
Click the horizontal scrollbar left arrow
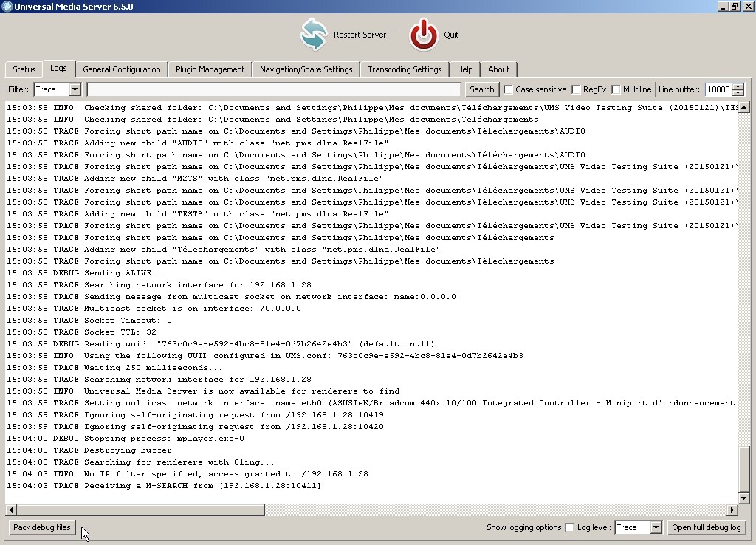[x=11, y=510]
